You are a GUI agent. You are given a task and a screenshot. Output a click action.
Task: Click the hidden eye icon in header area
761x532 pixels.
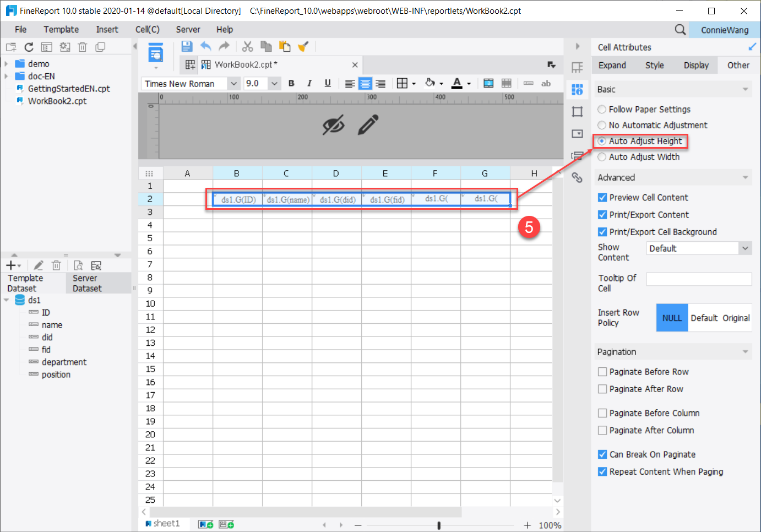(x=334, y=125)
